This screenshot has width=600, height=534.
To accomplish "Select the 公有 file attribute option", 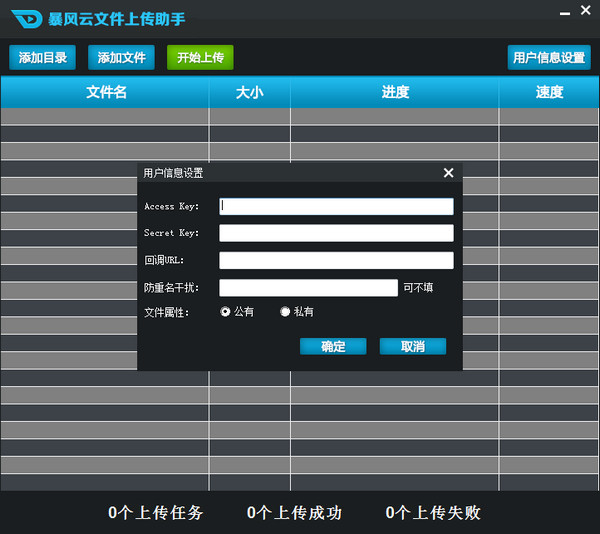I will click(226, 312).
